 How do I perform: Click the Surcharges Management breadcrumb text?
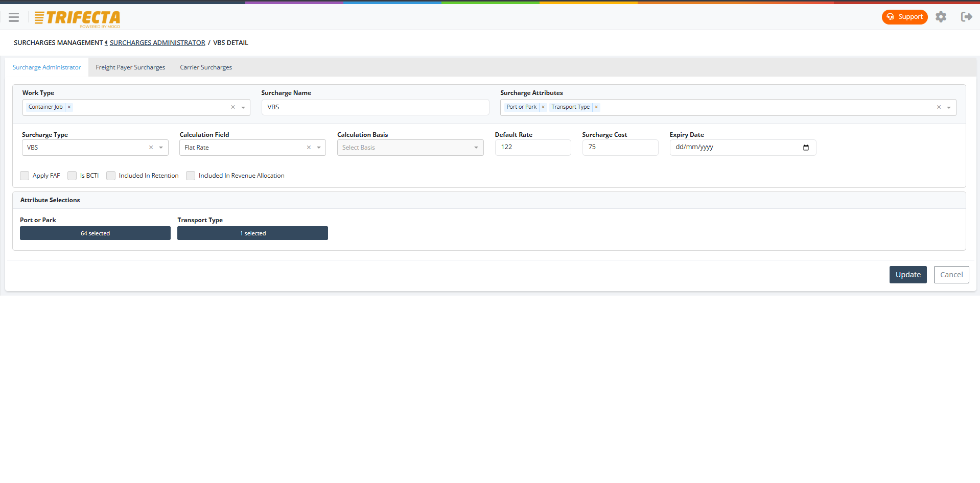pyautogui.click(x=58, y=43)
